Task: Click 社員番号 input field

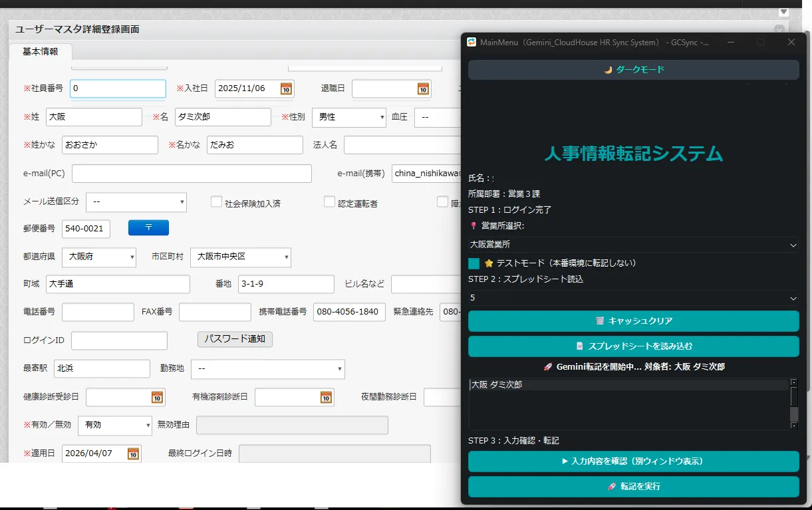Action: [118, 88]
